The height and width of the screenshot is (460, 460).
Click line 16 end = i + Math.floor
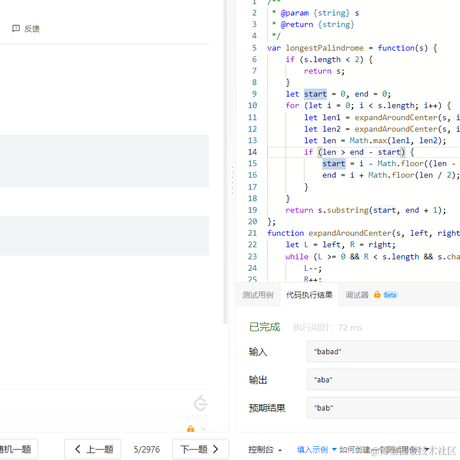(391, 175)
